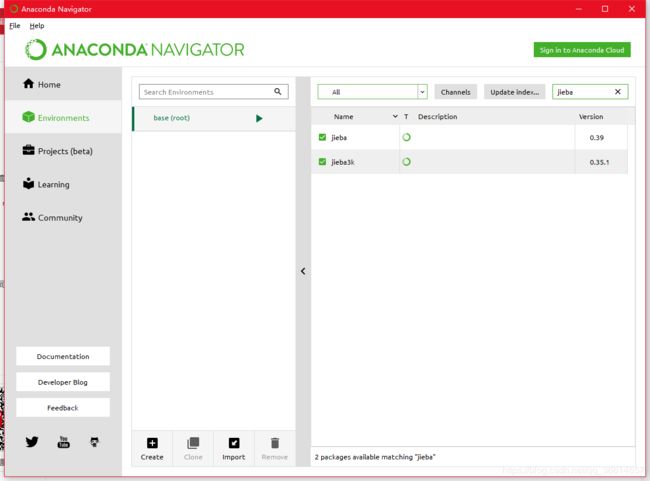Click the Remove environment trash icon

(274, 443)
